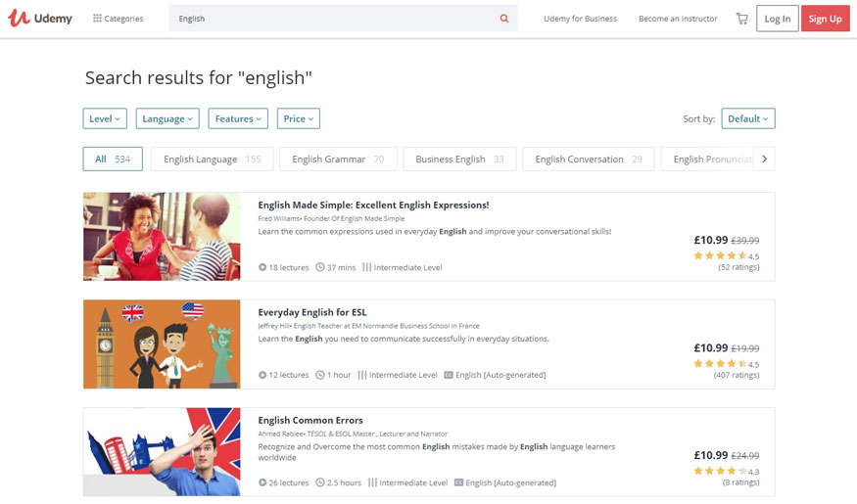857x504 pixels.
Task: Open the Sort by Default dropdown
Action: click(x=747, y=118)
